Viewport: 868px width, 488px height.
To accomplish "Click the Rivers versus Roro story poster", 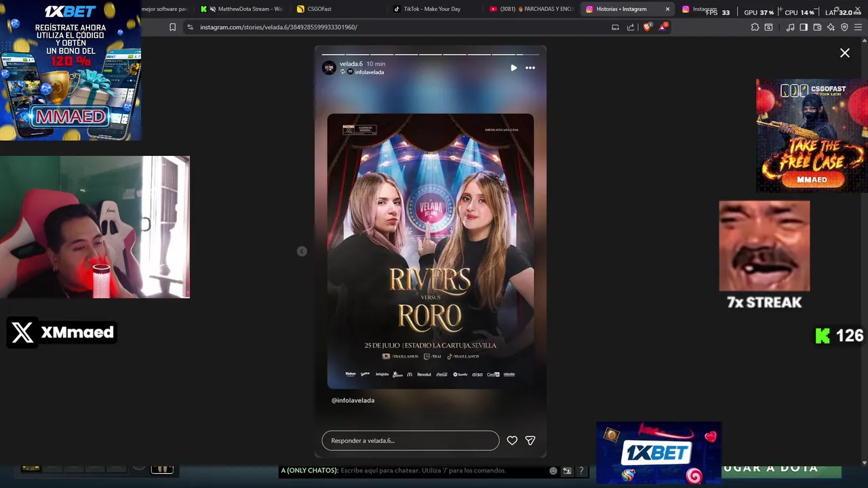I will tap(430, 251).
